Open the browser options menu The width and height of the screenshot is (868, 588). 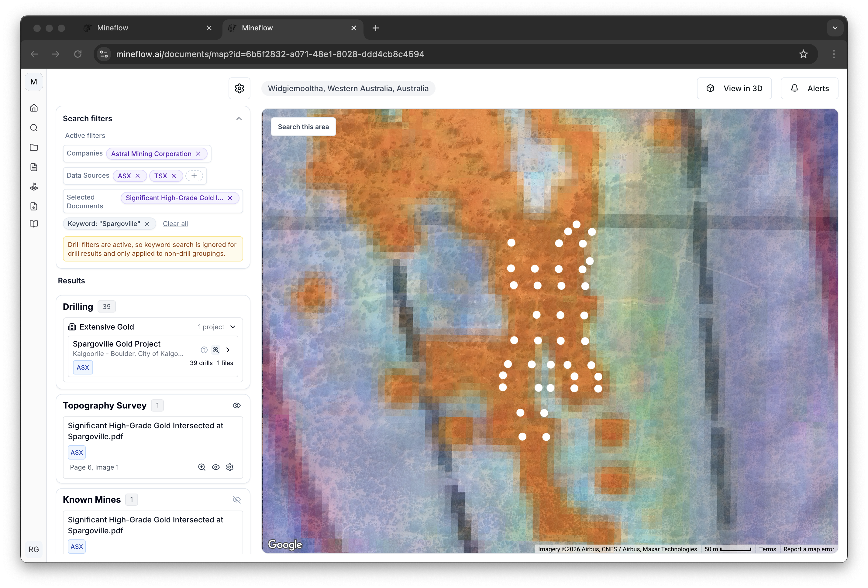(833, 54)
